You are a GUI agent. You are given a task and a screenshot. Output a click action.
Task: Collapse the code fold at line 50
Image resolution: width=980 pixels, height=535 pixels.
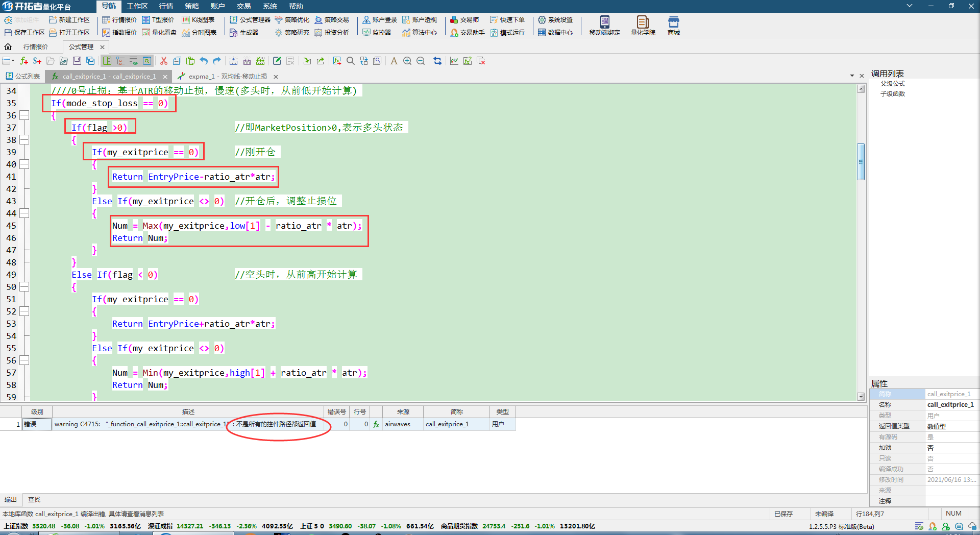coord(24,287)
